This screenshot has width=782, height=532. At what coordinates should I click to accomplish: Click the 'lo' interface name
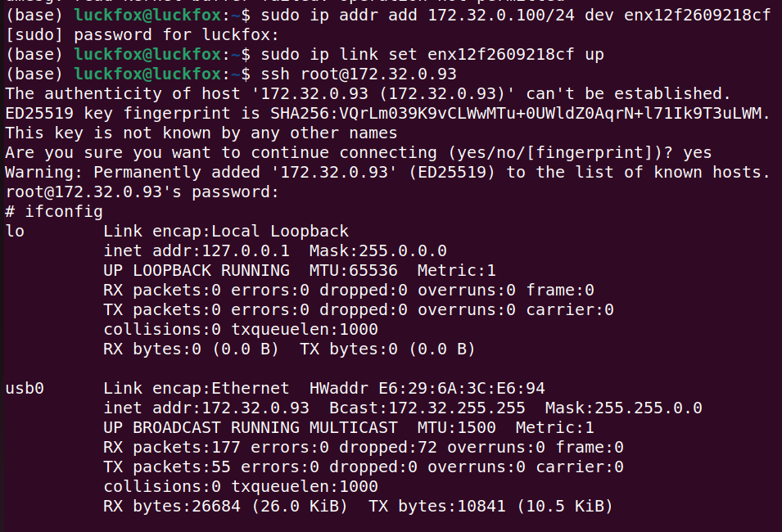pyautogui.click(x=15, y=231)
